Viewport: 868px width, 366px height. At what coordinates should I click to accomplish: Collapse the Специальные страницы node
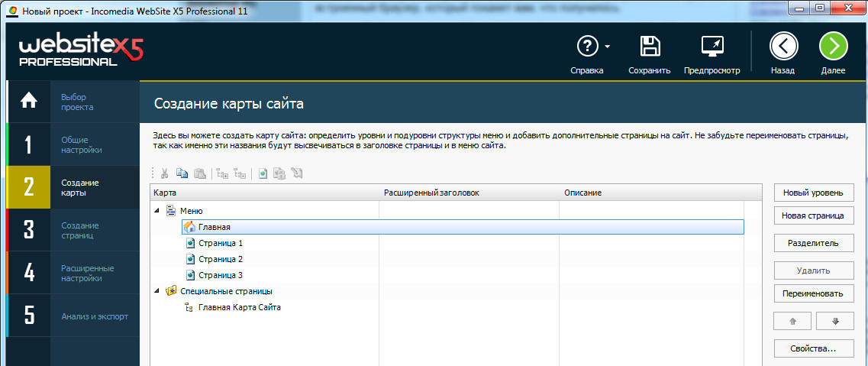pyautogui.click(x=157, y=290)
